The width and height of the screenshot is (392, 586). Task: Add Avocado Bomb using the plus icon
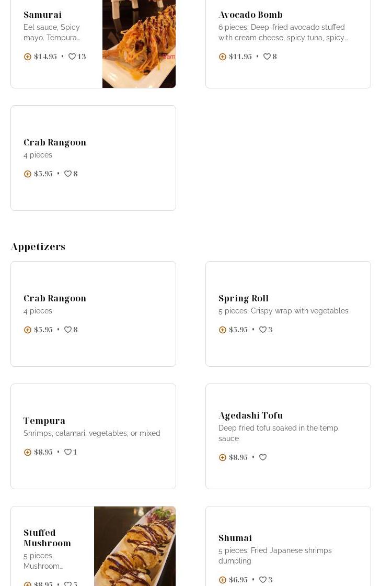pos(223,57)
